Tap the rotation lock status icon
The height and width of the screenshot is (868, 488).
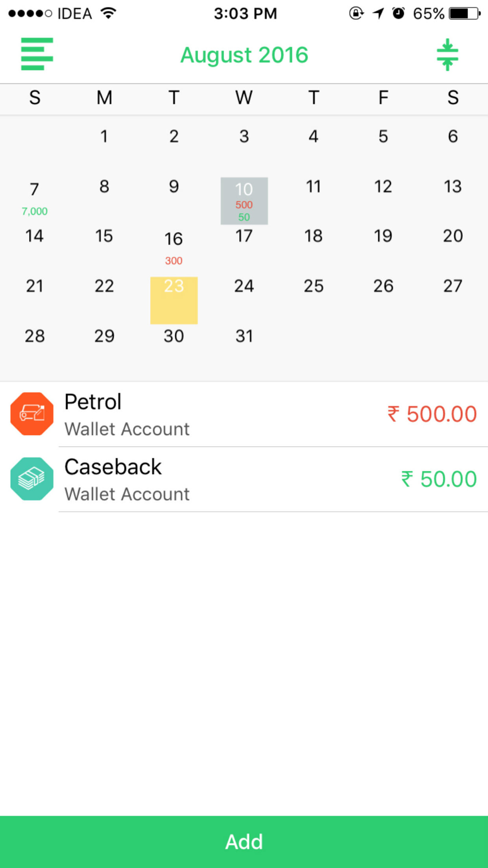point(356,13)
